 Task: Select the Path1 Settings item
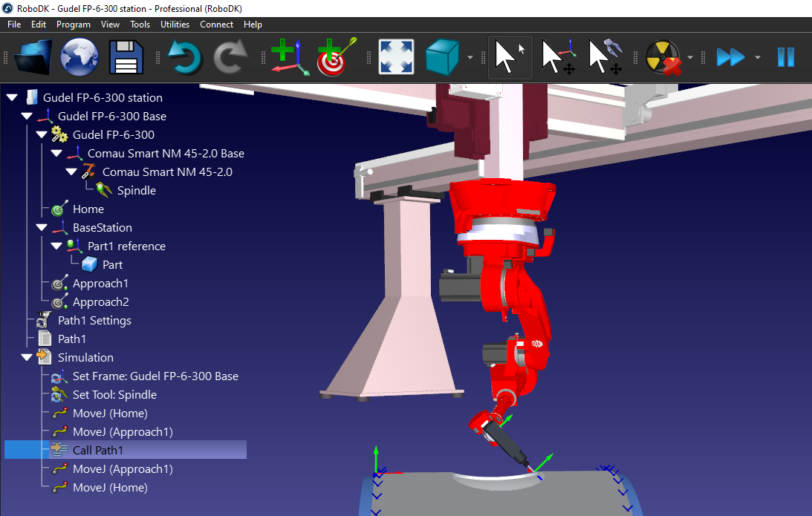pos(94,321)
